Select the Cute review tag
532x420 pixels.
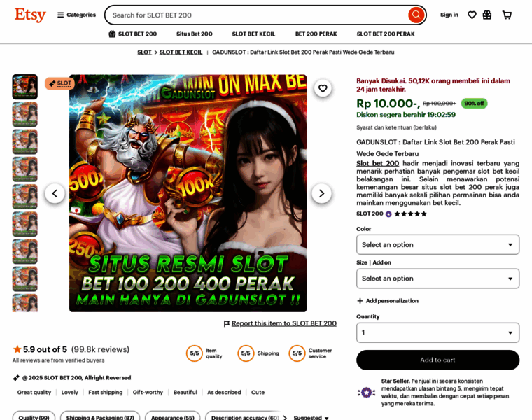point(258,392)
